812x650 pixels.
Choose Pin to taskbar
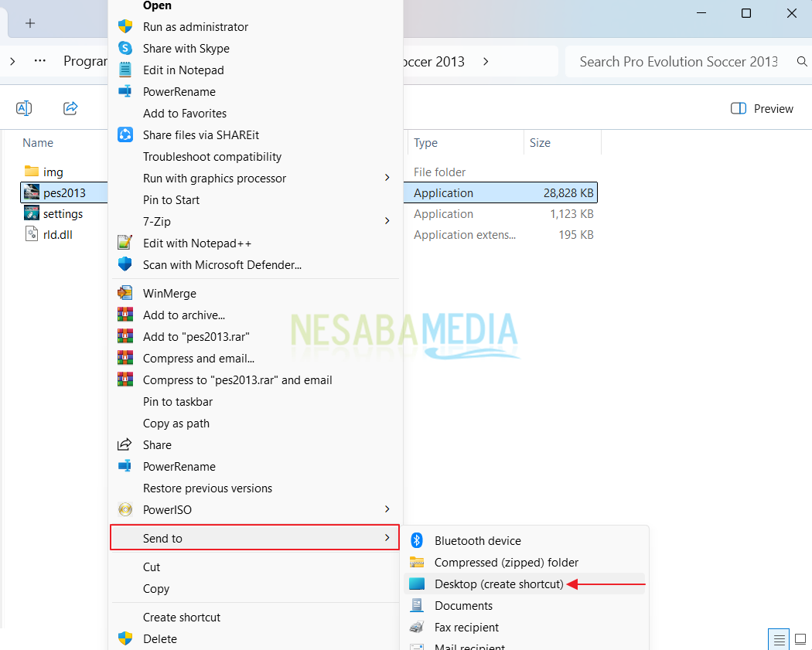coord(178,402)
